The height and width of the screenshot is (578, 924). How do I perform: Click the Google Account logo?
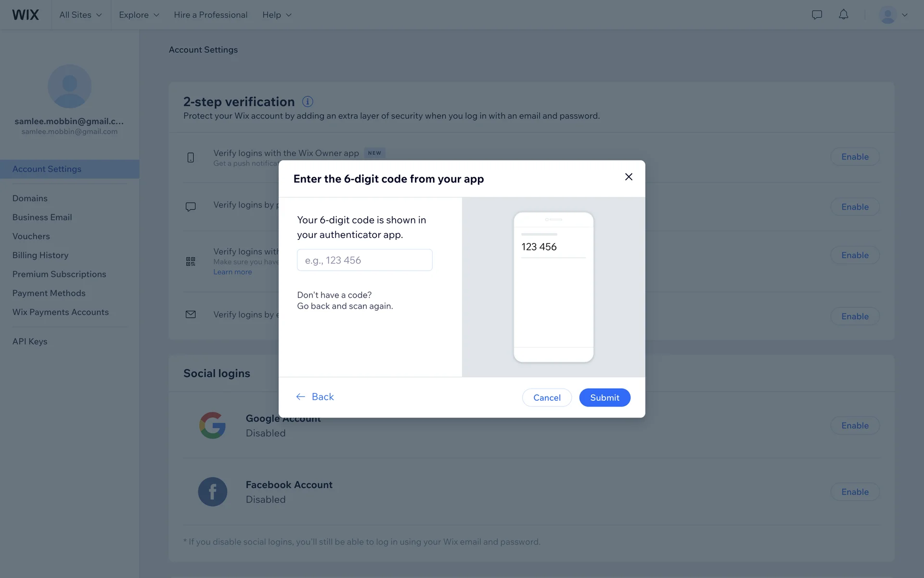tap(212, 425)
